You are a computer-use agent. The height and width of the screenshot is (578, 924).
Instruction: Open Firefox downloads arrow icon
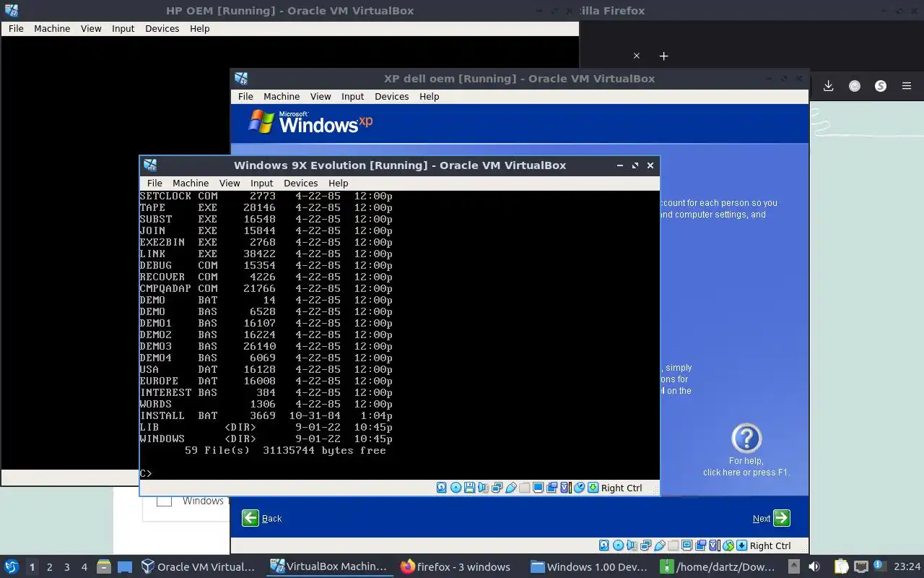point(829,86)
